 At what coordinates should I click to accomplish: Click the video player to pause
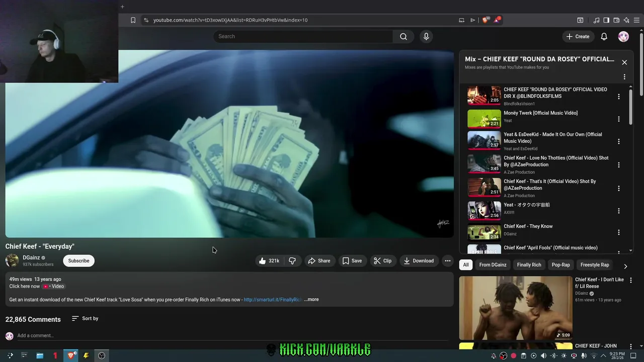[229, 143]
